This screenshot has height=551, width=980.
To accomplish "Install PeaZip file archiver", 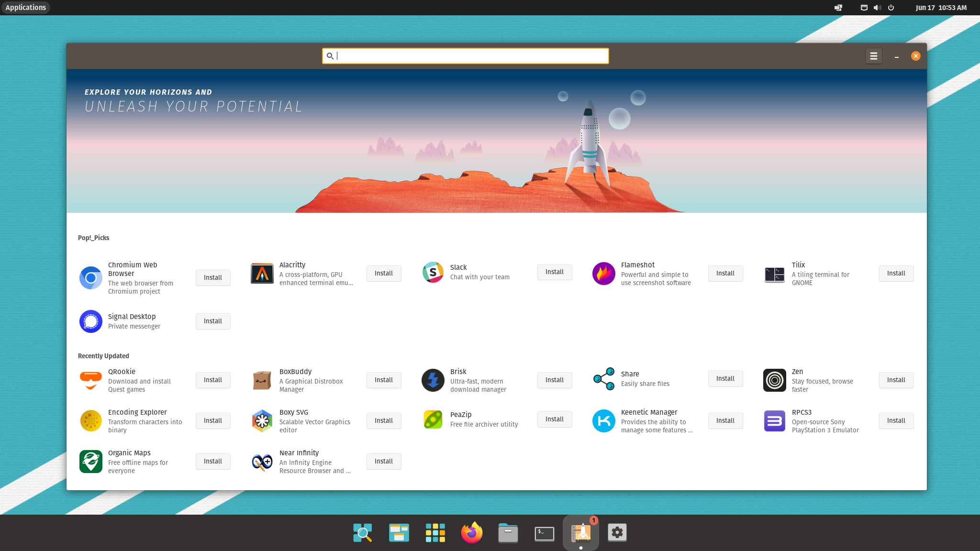I will click(x=555, y=419).
